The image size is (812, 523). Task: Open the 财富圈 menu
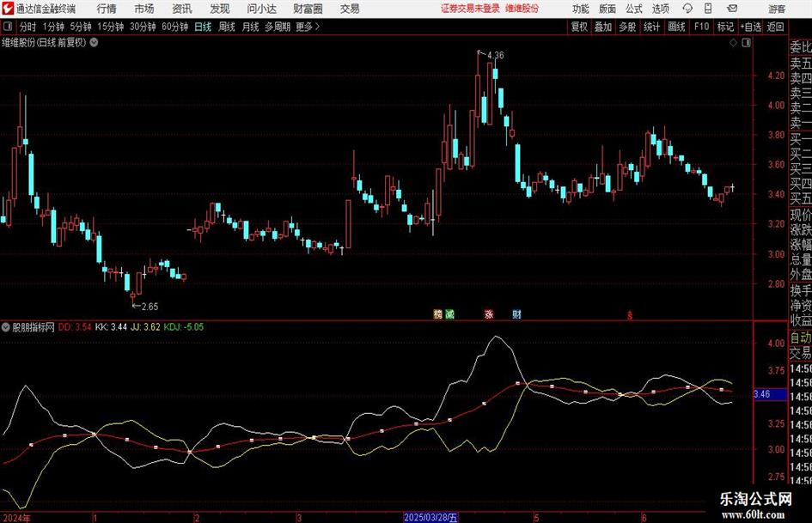pyautogui.click(x=308, y=9)
